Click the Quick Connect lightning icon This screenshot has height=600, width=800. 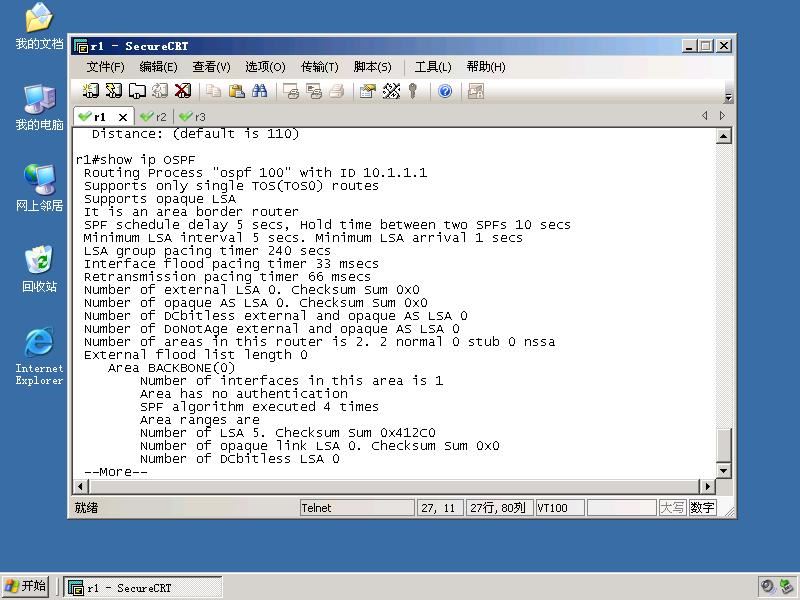pyautogui.click(x=114, y=91)
